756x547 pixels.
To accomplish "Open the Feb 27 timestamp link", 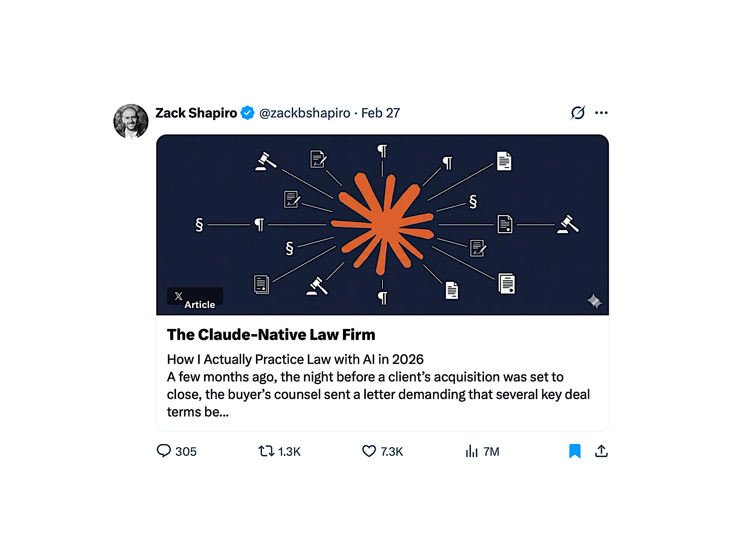I will (x=380, y=113).
